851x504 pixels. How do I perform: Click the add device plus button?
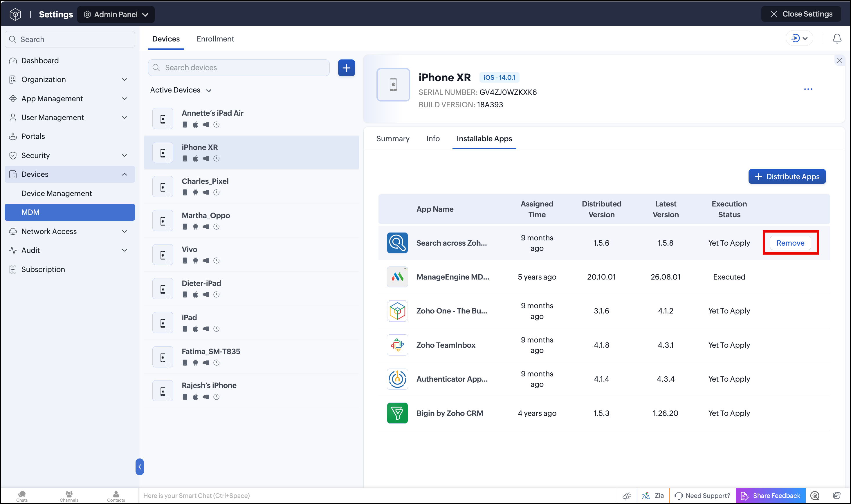point(346,68)
